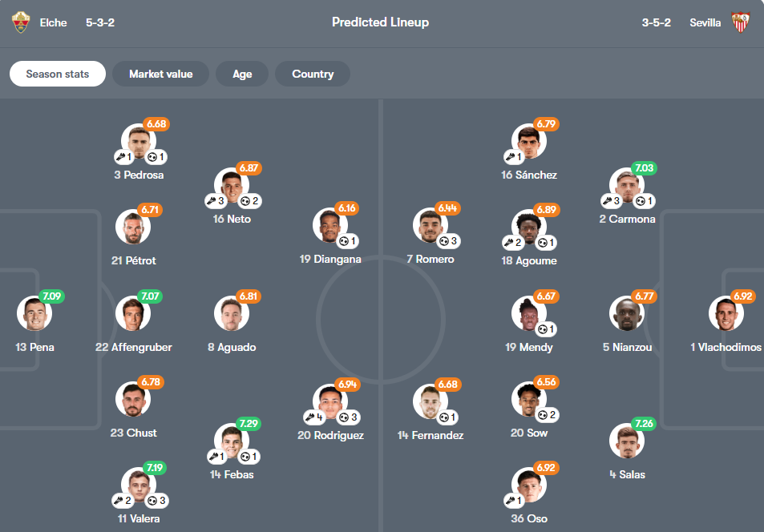Click Febas's 7.29 rating badge
The image size is (764, 532).
(x=249, y=423)
